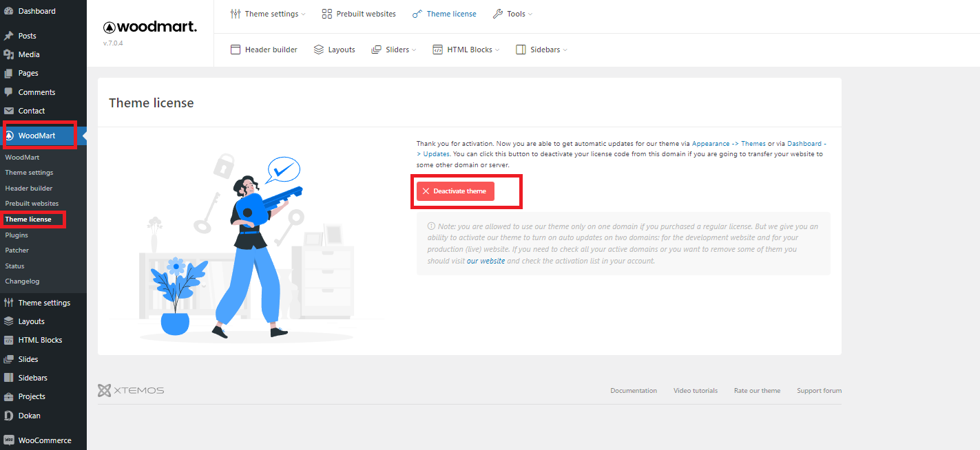Open the woodmart header logo

tap(150, 27)
